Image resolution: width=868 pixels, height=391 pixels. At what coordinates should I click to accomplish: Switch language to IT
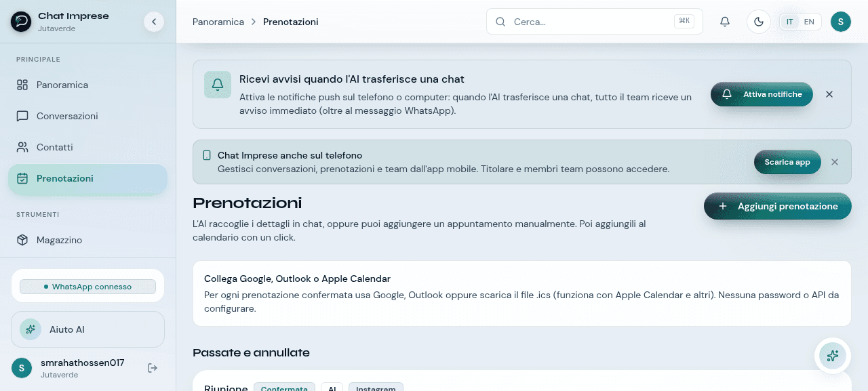pos(790,22)
